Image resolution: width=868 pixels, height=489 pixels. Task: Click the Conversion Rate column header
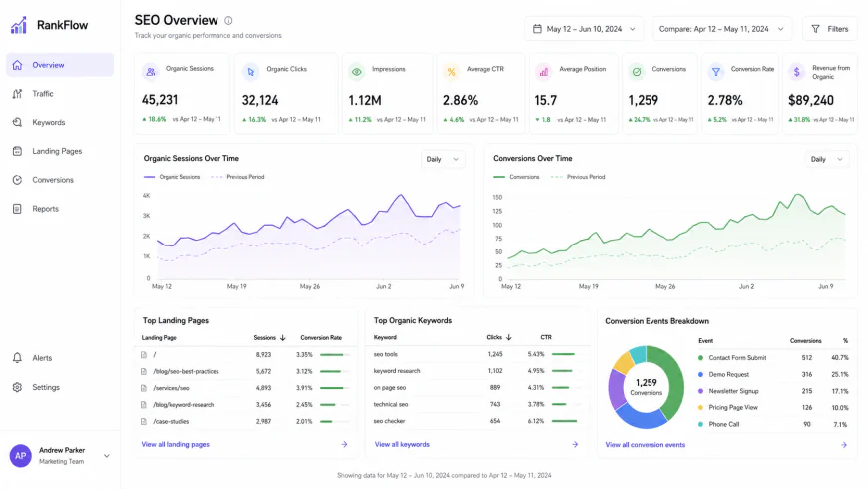coord(321,338)
